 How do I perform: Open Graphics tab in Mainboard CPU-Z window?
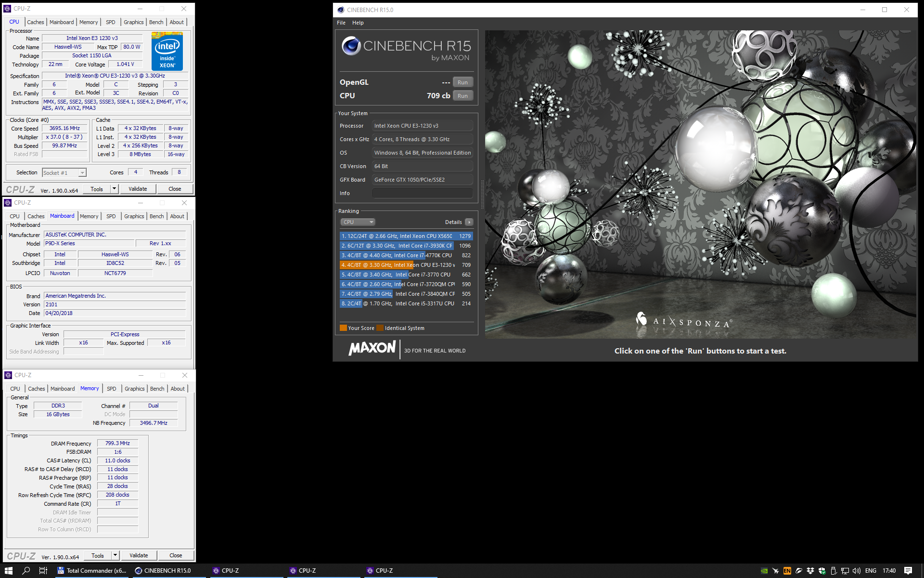(134, 216)
